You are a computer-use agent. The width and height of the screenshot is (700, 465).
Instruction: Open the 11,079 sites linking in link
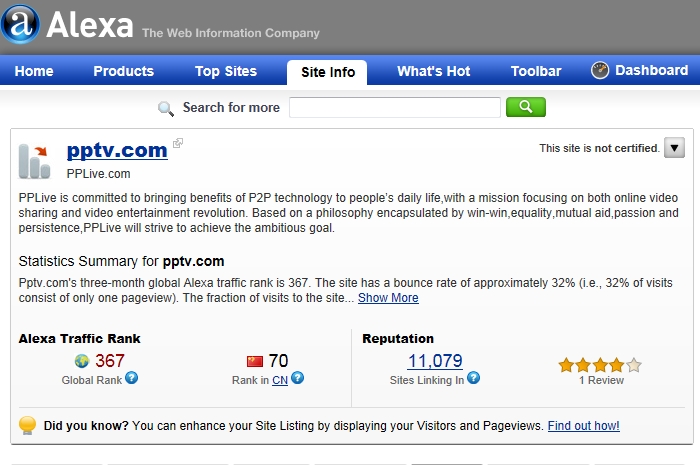tap(435, 361)
